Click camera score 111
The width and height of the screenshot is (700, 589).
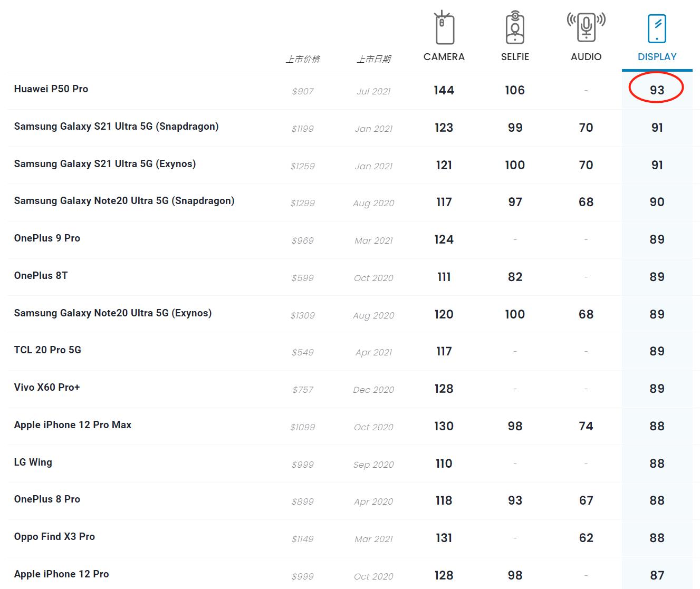coord(444,277)
